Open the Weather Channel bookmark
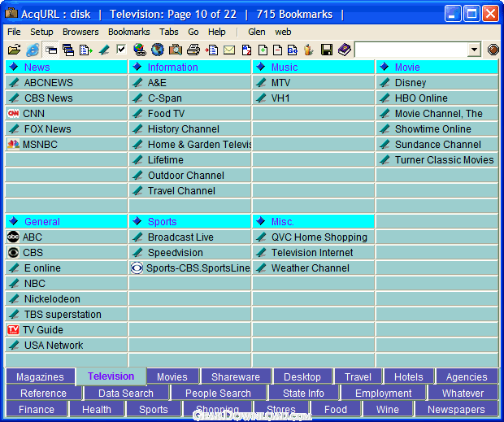 [x=314, y=268]
